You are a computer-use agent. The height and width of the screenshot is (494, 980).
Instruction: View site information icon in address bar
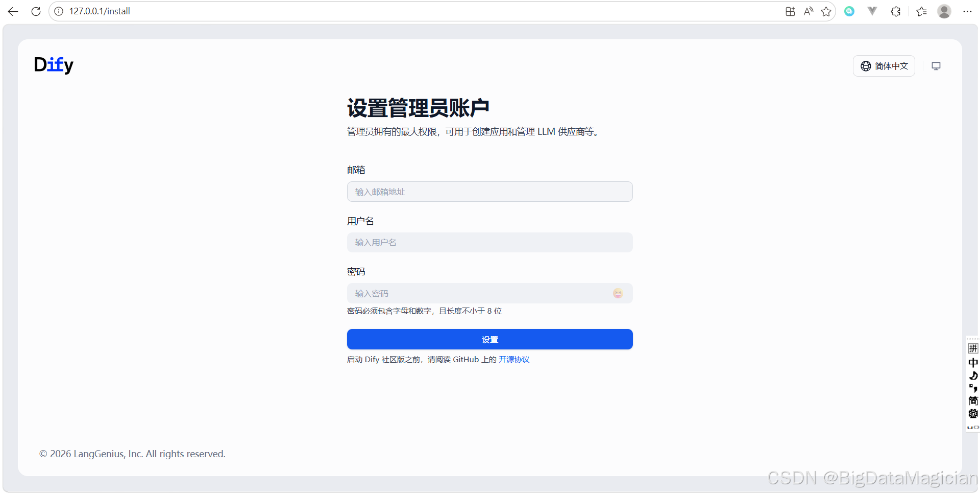pos(59,11)
